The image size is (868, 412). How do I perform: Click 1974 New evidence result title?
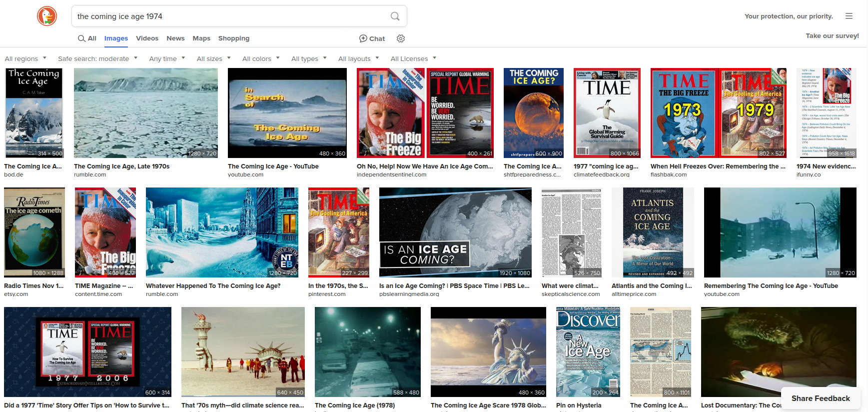[x=826, y=166]
